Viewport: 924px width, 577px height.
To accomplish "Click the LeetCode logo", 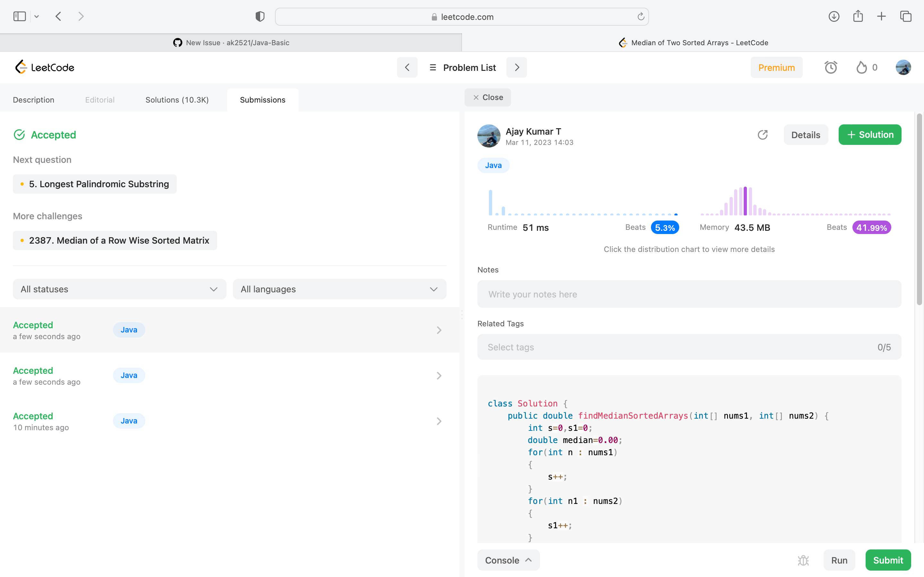I will point(44,68).
